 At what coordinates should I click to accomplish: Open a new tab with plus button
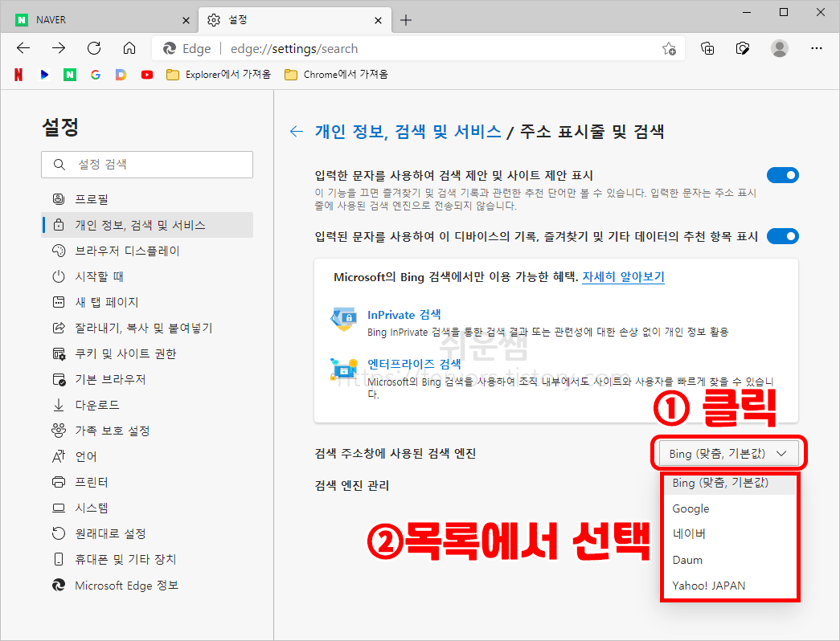[x=406, y=20]
